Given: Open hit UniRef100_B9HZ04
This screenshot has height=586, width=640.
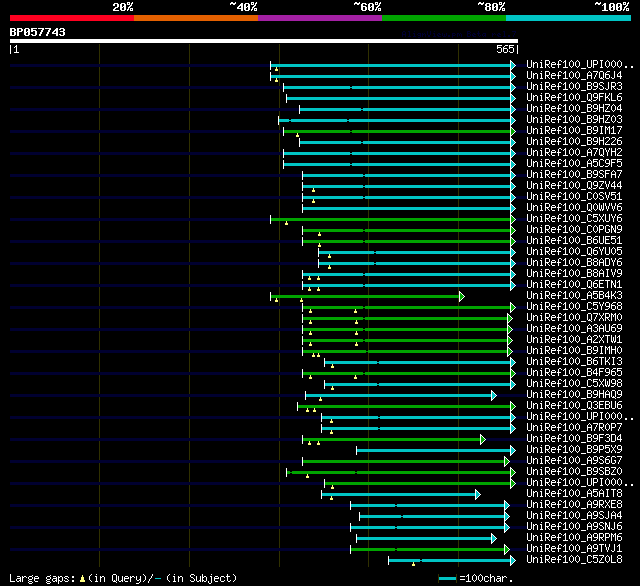Looking at the screenshot, I should pyautogui.click(x=574, y=109).
